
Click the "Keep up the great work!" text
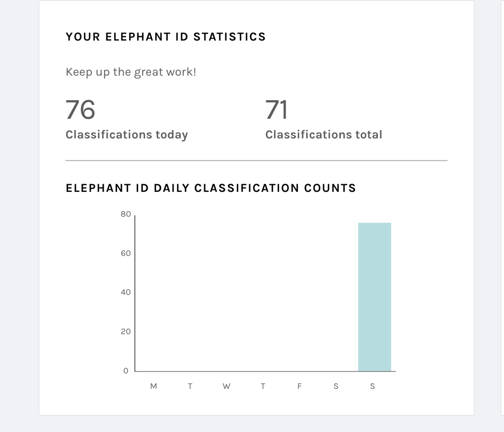click(131, 72)
